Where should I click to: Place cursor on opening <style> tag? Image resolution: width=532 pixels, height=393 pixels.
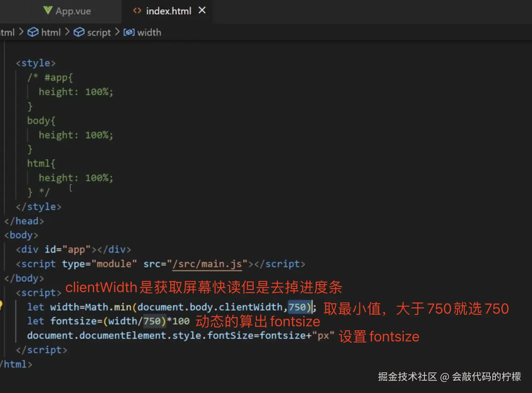pyautogui.click(x=36, y=63)
